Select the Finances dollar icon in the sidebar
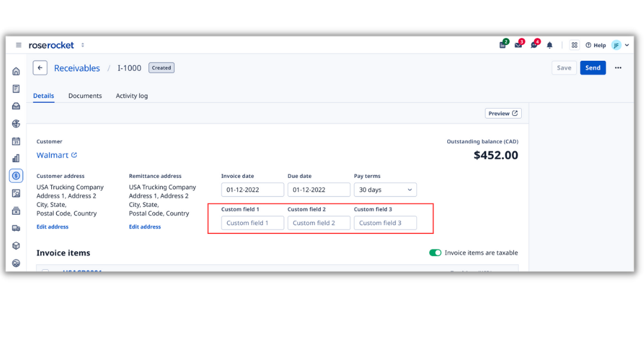 coord(16,175)
